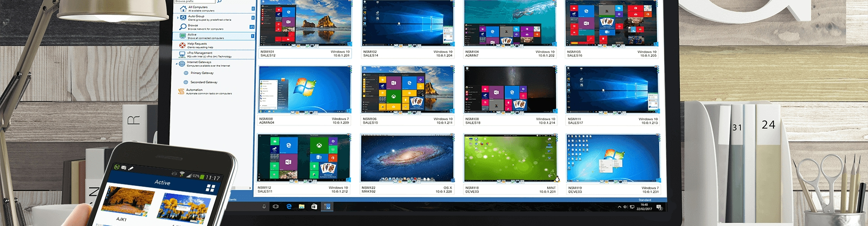The image size is (868, 226).
Task: Click the Task View taskbar button
Action: 276,207
